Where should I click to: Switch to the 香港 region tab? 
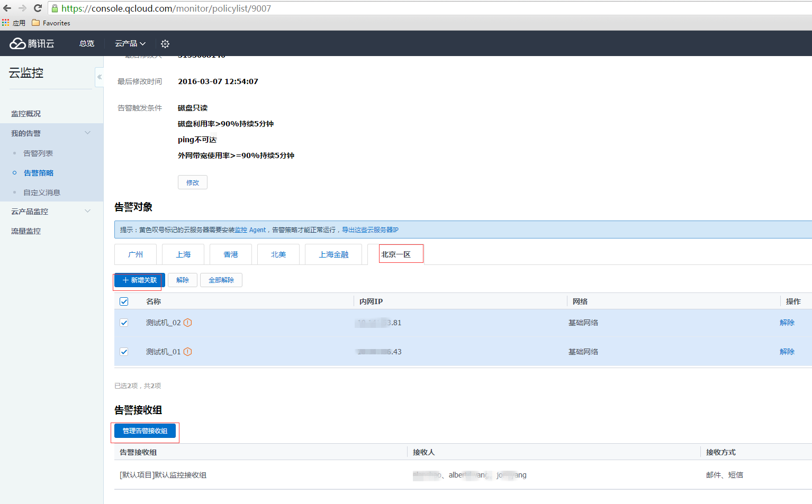(x=231, y=254)
